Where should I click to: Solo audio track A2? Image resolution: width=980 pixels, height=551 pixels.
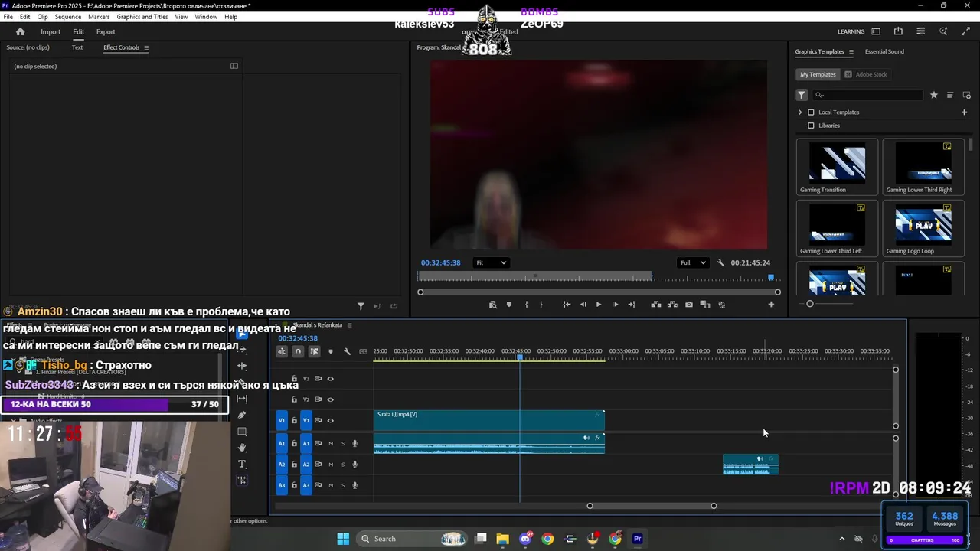[343, 465]
